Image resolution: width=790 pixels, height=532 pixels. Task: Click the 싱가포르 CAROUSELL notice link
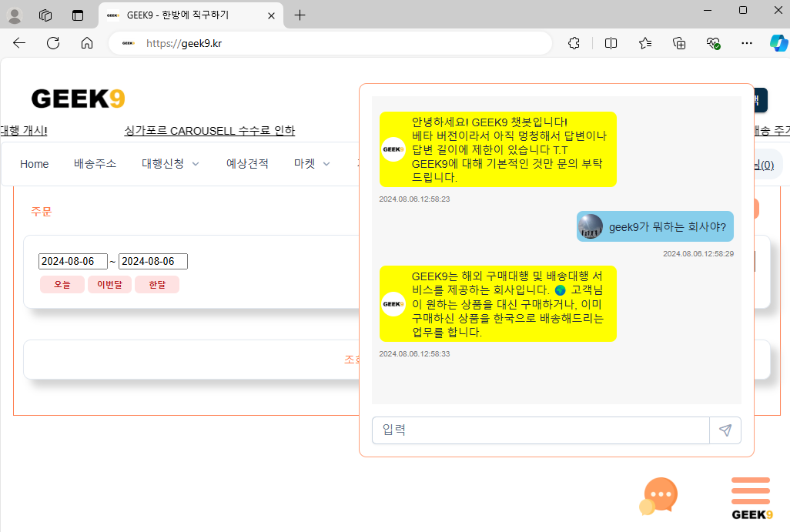pyautogui.click(x=209, y=130)
